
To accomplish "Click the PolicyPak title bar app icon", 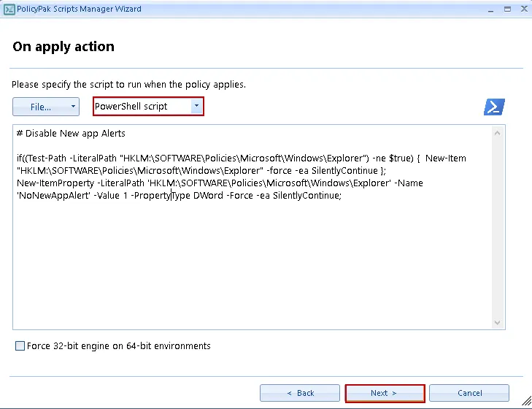I will (9, 9).
